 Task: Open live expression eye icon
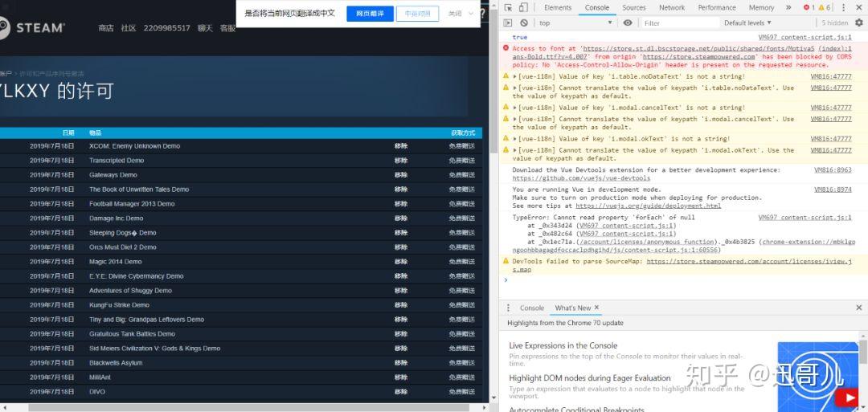(627, 22)
